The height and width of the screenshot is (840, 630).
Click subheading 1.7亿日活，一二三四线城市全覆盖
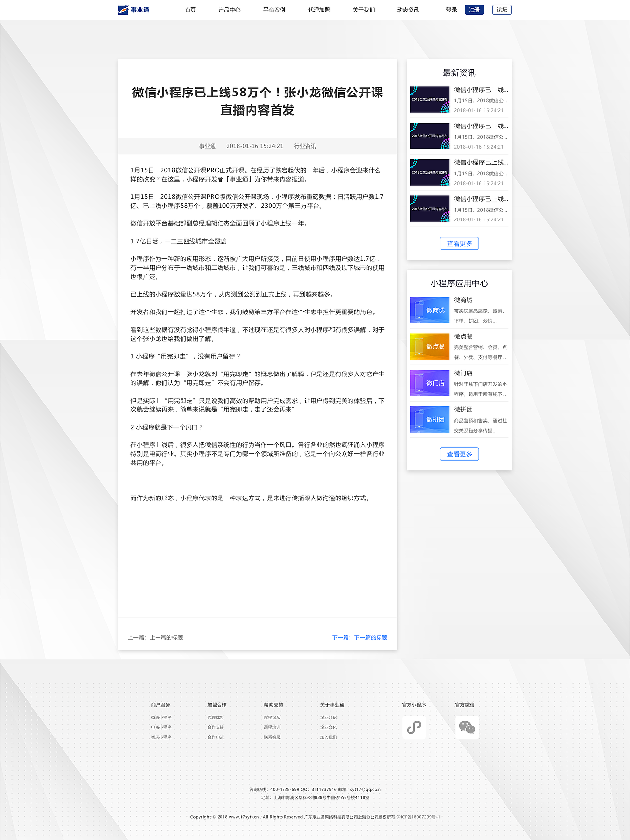pos(179,241)
